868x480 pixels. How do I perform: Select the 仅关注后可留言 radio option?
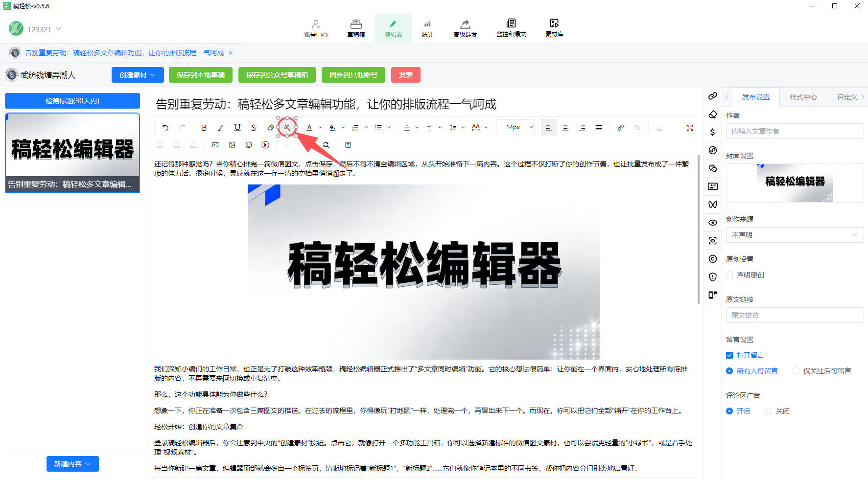coord(796,370)
